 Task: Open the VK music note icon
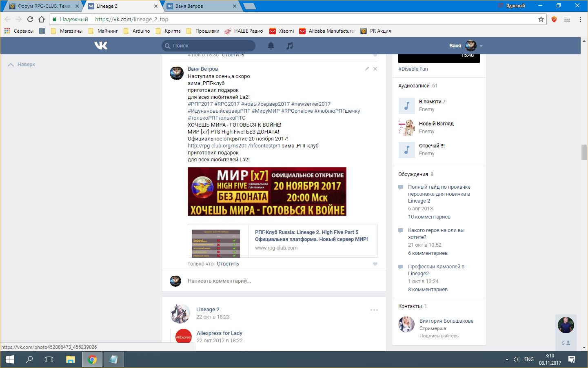[x=290, y=46]
